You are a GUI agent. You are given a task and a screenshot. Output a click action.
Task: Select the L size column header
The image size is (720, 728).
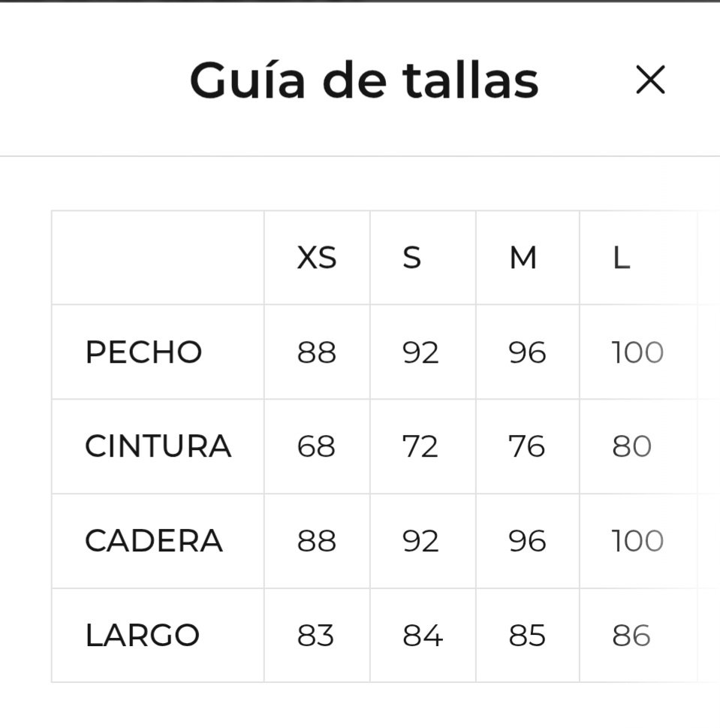621,258
